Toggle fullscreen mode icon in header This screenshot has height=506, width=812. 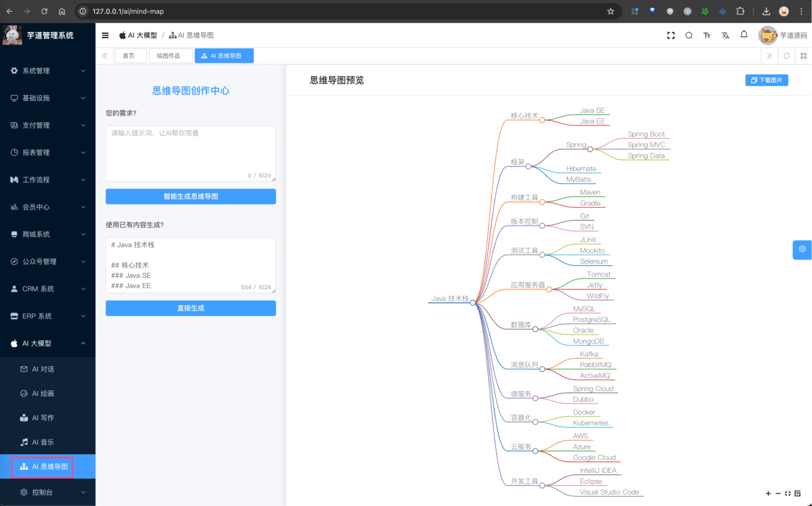coord(671,35)
